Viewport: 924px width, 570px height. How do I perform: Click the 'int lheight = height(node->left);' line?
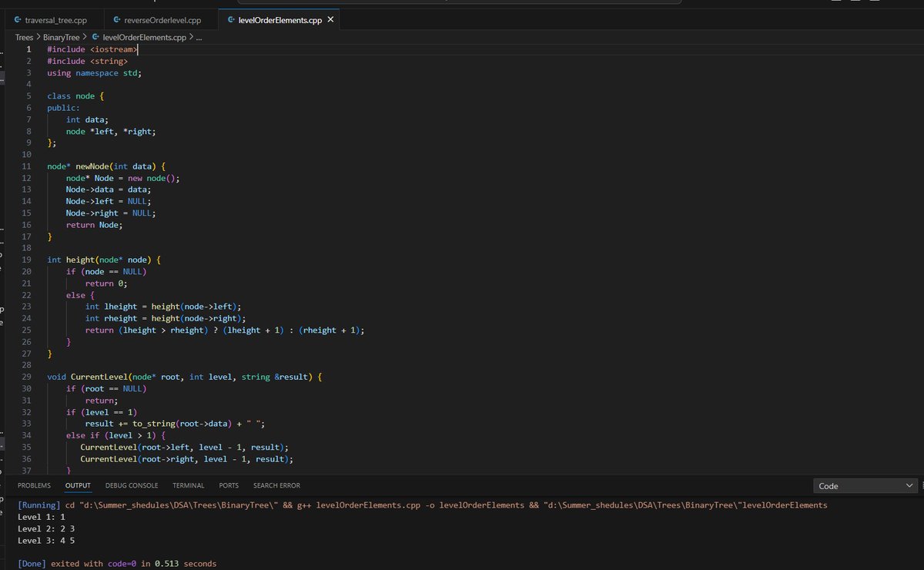click(163, 307)
